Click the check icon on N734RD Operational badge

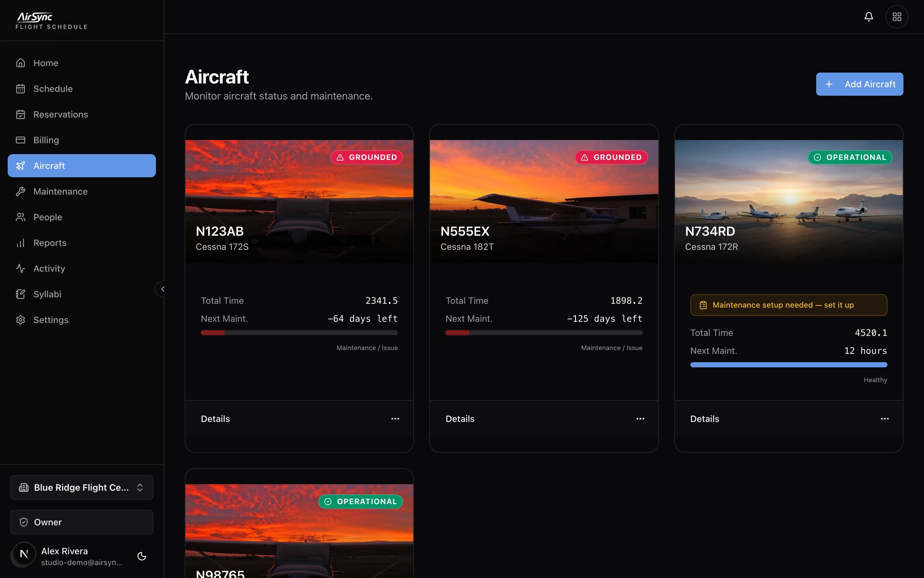coord(817,157)
